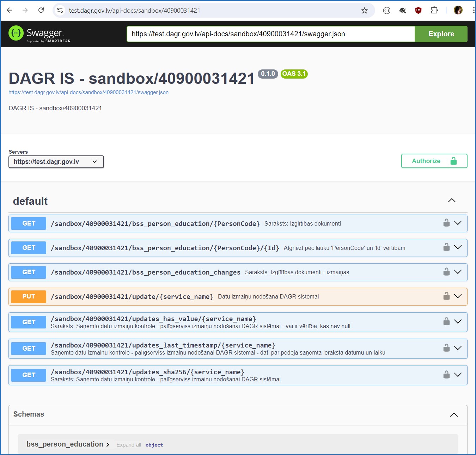Click the Swagger logo in the header

(39, 34)
